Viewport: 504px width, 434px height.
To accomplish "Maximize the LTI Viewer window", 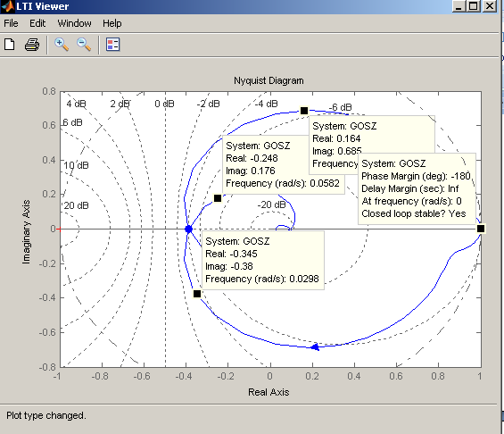I will [474, 6].
